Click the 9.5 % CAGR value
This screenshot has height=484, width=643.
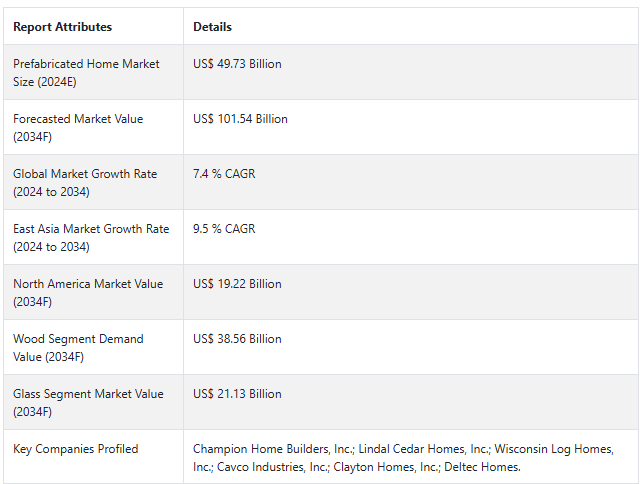pyautogui.click(x=224, y=229)
